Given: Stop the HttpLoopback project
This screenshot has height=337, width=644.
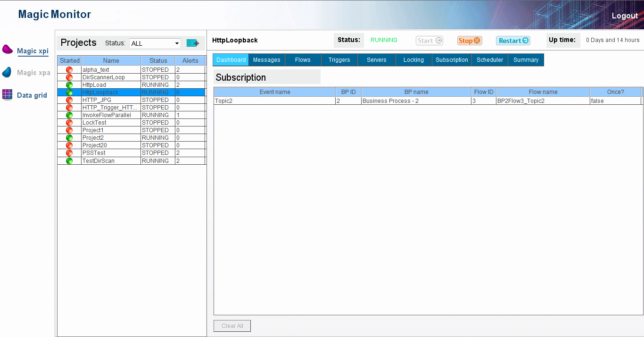Looking at the screenshot, I should pos(470,41).
